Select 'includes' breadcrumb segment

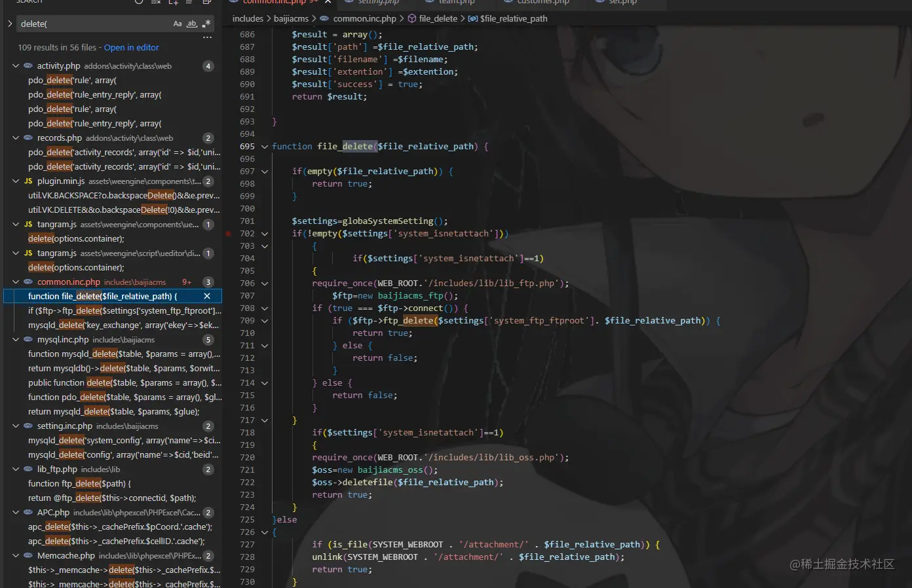248,19
